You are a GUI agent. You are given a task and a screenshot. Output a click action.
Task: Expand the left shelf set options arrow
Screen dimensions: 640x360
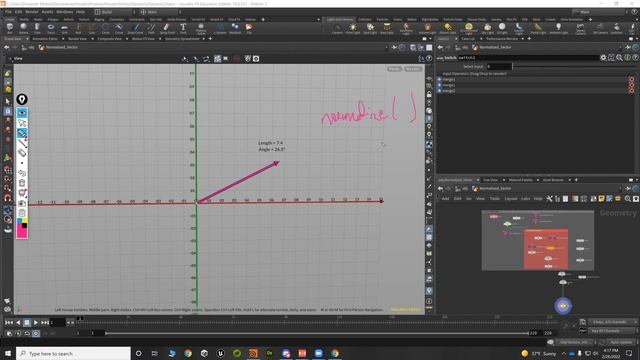318,19
